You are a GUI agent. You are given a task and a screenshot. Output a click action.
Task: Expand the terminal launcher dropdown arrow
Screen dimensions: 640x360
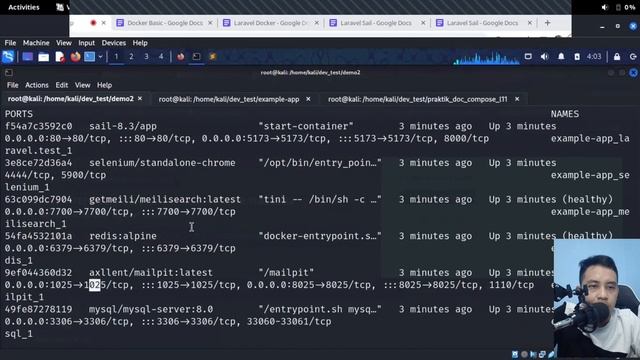tap(100, 57)
